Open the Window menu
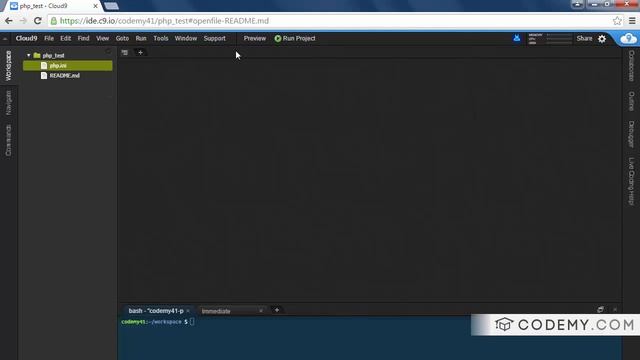Image resolution: width=640 pixels, height=360 pixels. 186,38
